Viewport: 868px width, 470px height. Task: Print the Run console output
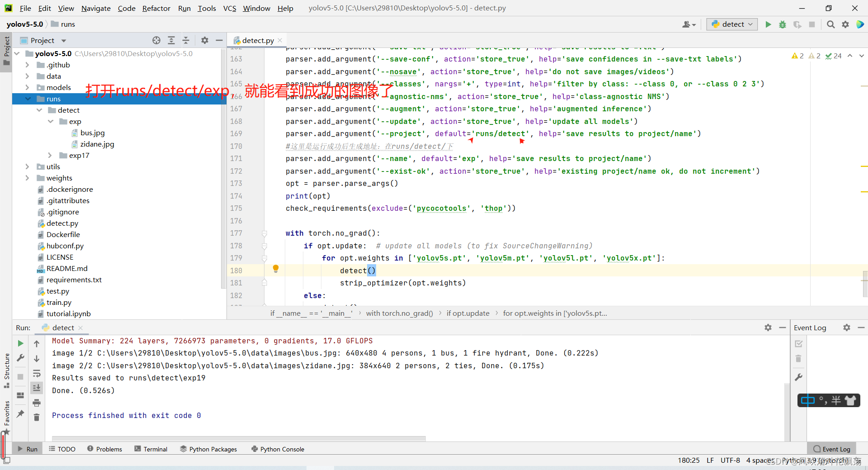(x=37, y=403)
